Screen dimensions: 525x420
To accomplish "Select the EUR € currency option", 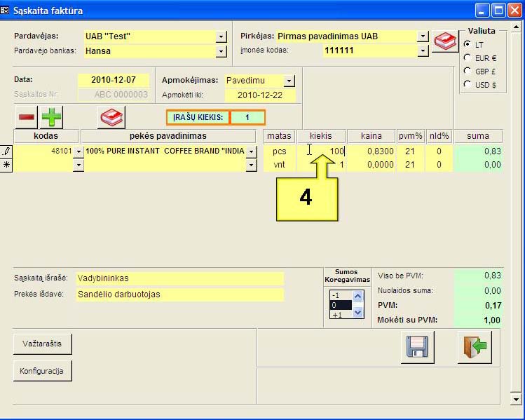I will [x=468, y=57].
